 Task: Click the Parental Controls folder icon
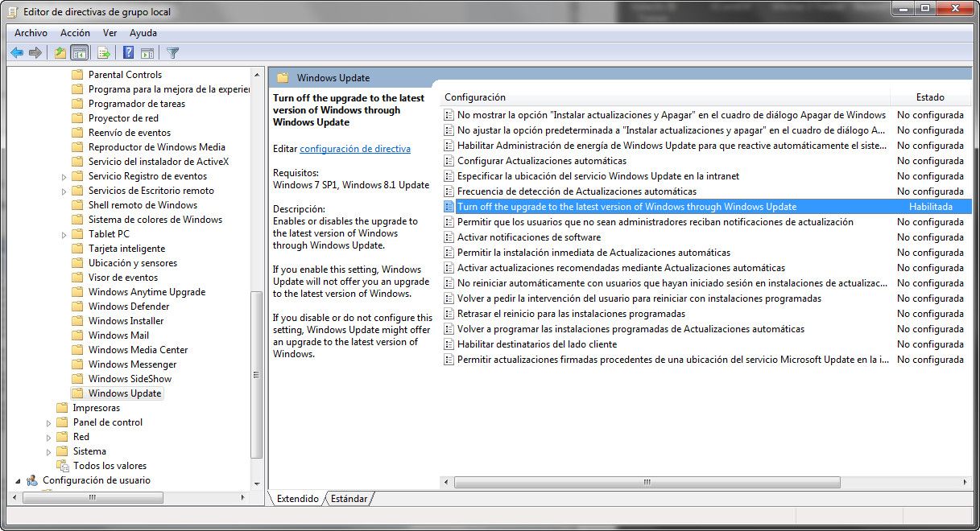(x=77, y=75)
